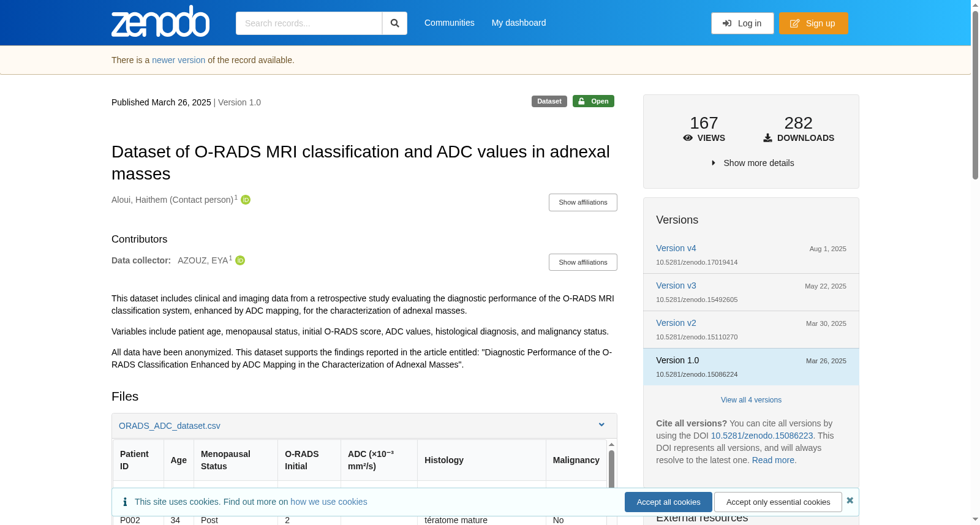This screenshot has height=525, width=980.
Task: Click View all 4 versions
Action: (x=751, y=400)
